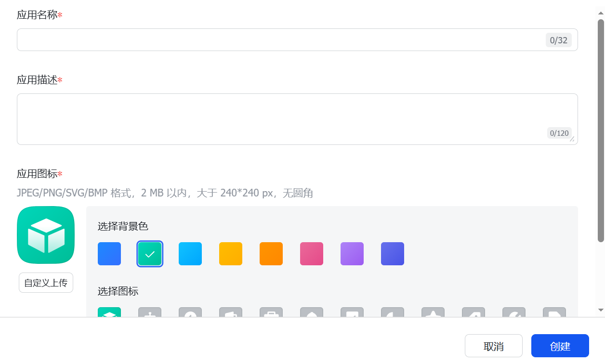Focus the 应用名称 input field

(279, 40)
